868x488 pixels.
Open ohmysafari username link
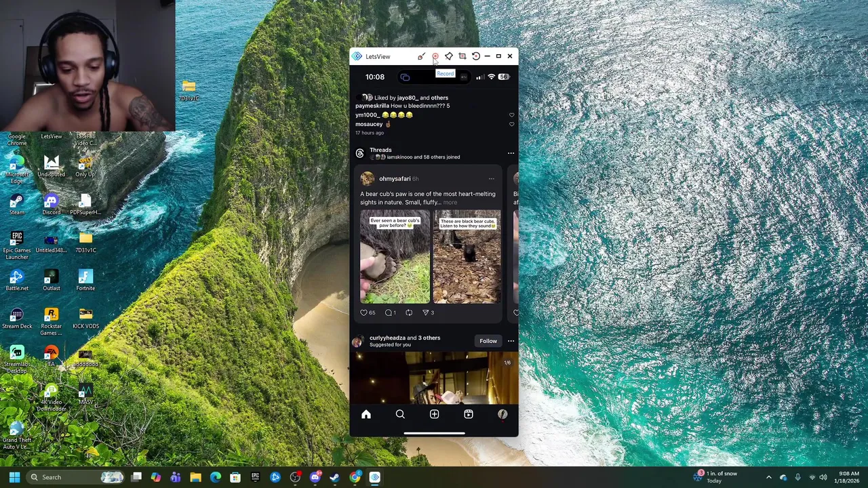[395, 179]
